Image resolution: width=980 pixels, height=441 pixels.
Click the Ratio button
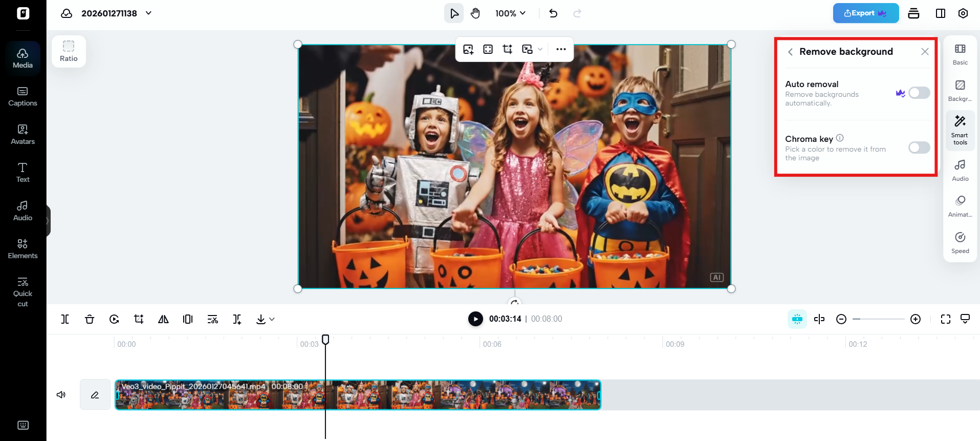pyautogui.click(x=69, y=51)
